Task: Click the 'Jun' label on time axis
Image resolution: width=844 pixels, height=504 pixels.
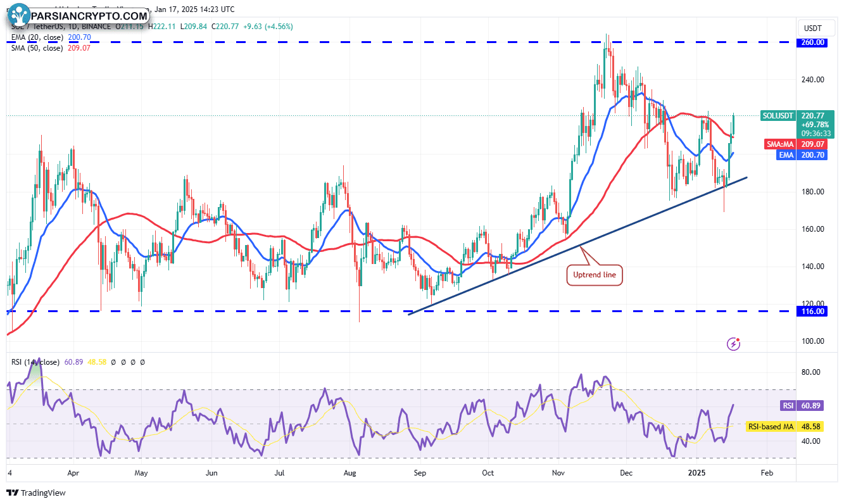Action: point(212,473)
